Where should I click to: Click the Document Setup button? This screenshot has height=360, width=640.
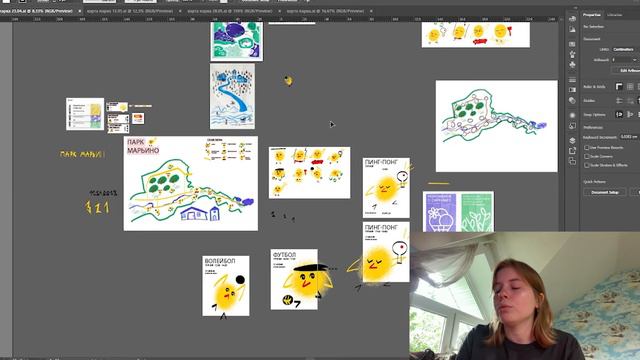pyautogui.click(x=605, y=192)
